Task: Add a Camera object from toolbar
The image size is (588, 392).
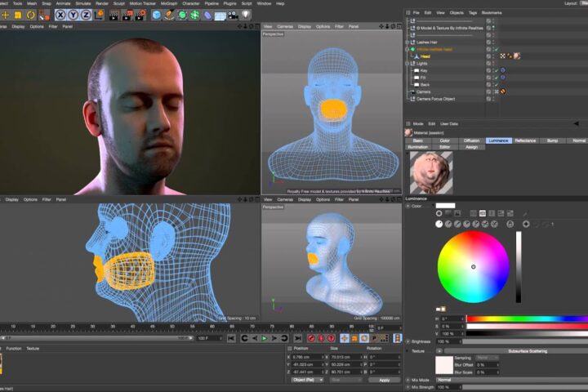Action: [x=233, y=15]
